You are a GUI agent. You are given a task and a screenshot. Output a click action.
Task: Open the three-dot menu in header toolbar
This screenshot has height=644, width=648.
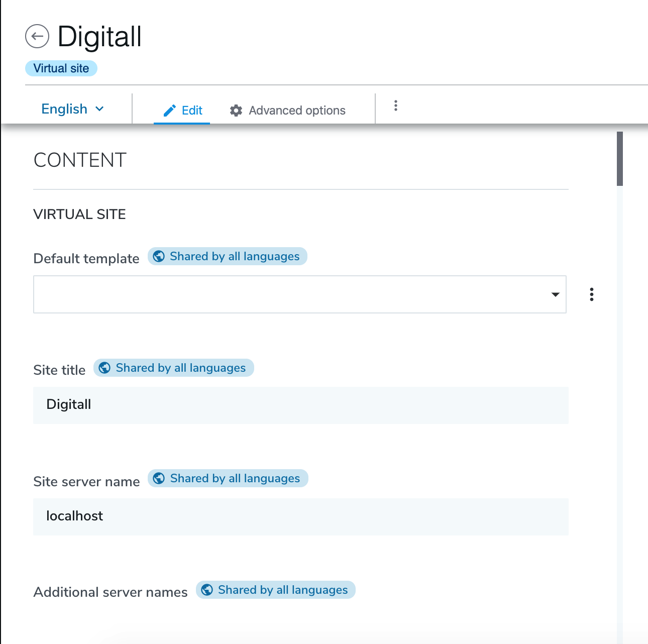pos(396,105)
